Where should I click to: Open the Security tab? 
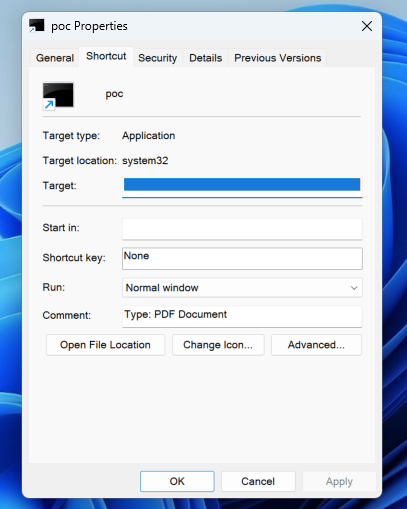(157, 58)
